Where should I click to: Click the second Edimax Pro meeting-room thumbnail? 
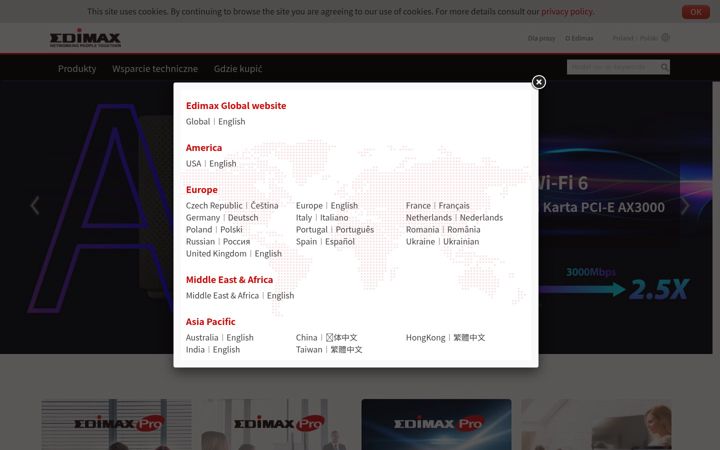point(276,424)
